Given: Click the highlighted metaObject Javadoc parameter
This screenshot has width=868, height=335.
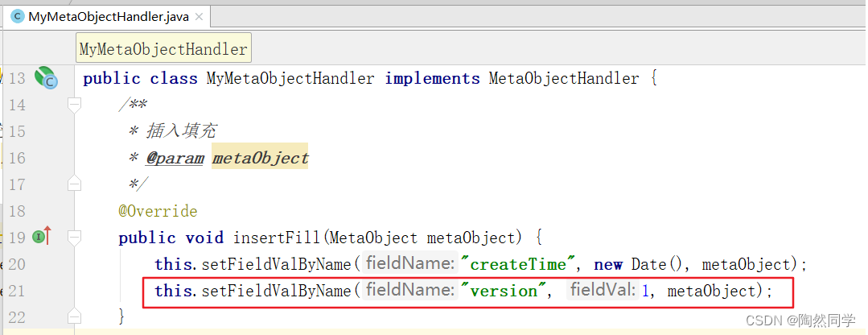Looking at the screenshot, I should 260,158.
